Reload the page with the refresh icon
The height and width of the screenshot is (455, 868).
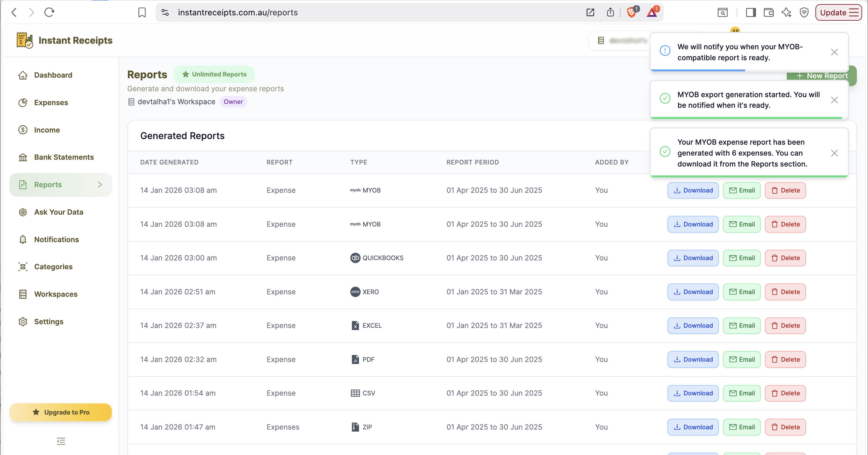49,12
